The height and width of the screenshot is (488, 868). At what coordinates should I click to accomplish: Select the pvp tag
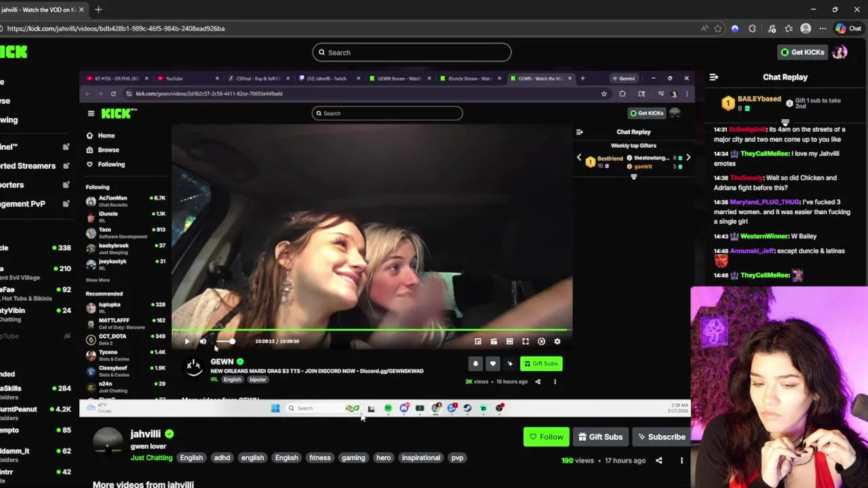(457, 457)
